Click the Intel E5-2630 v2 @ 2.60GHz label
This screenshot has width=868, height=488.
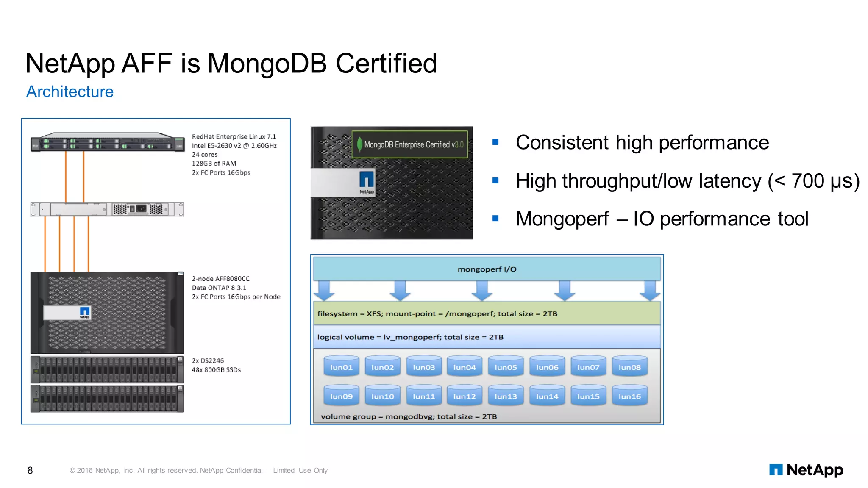click(x=234, y=145)
